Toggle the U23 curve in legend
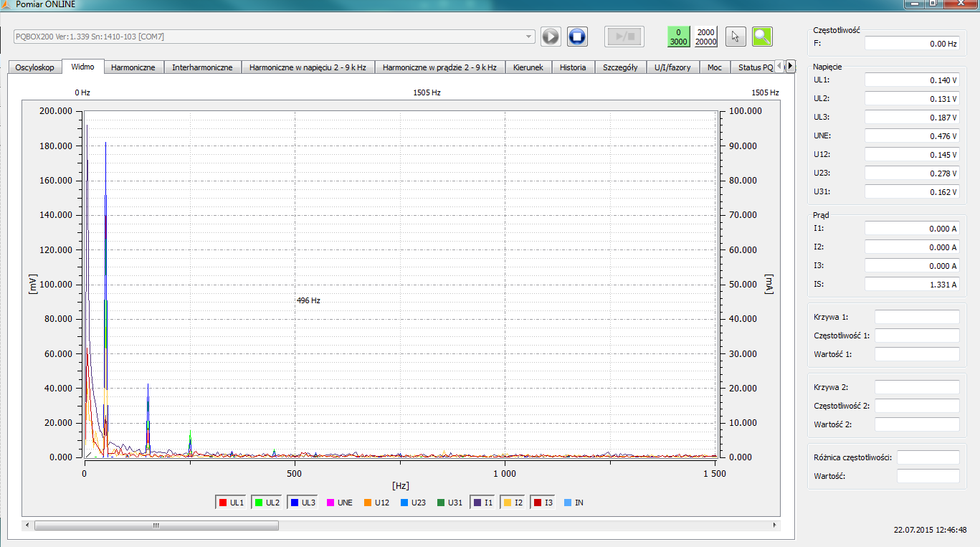This screenshot has width=980, height=547. [414, 503]
